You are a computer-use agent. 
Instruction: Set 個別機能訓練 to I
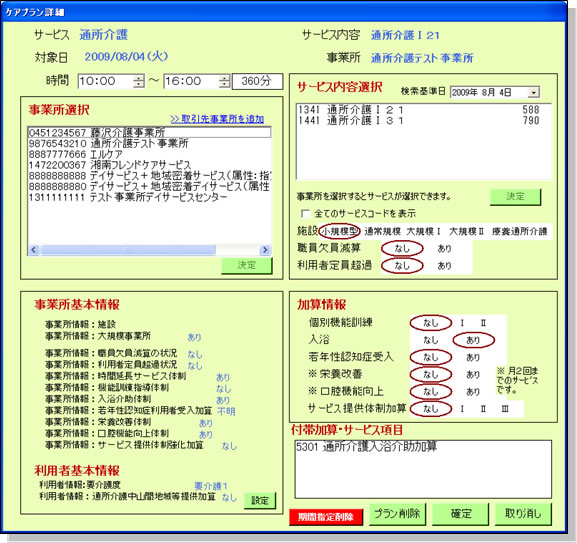(462, 323)
